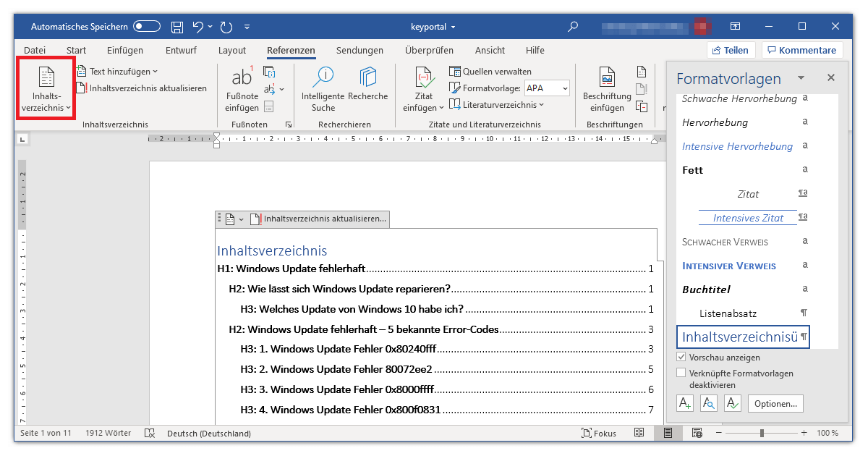Switch to the Start tab
This screenshot has height=456, width=868.
76,50
